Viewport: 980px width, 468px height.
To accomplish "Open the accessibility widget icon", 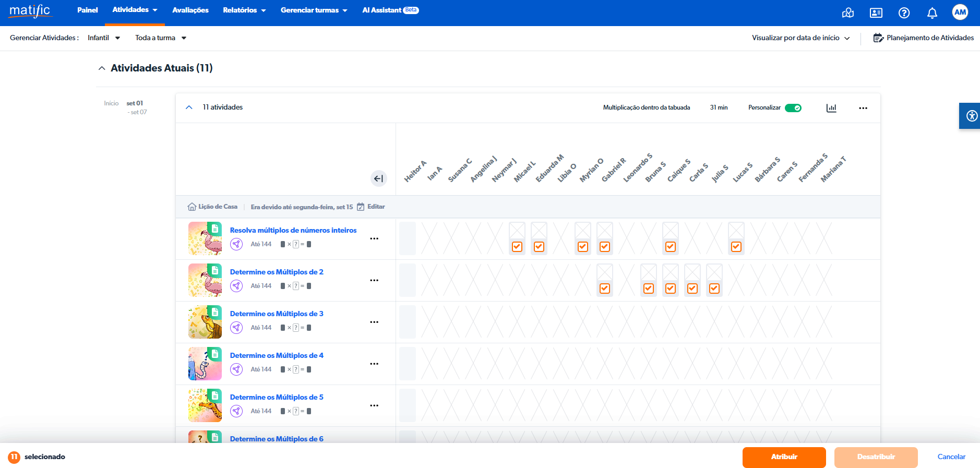I will tap(971, 116).
